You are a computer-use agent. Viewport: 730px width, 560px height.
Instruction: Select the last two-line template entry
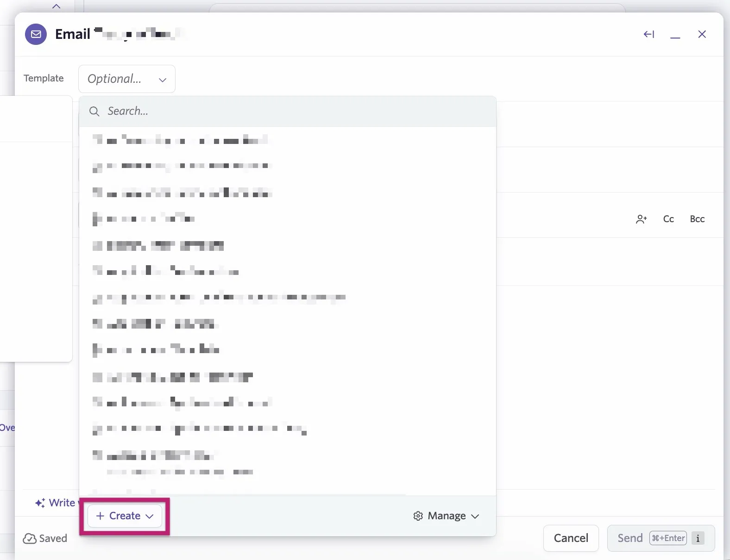[288, 463]
